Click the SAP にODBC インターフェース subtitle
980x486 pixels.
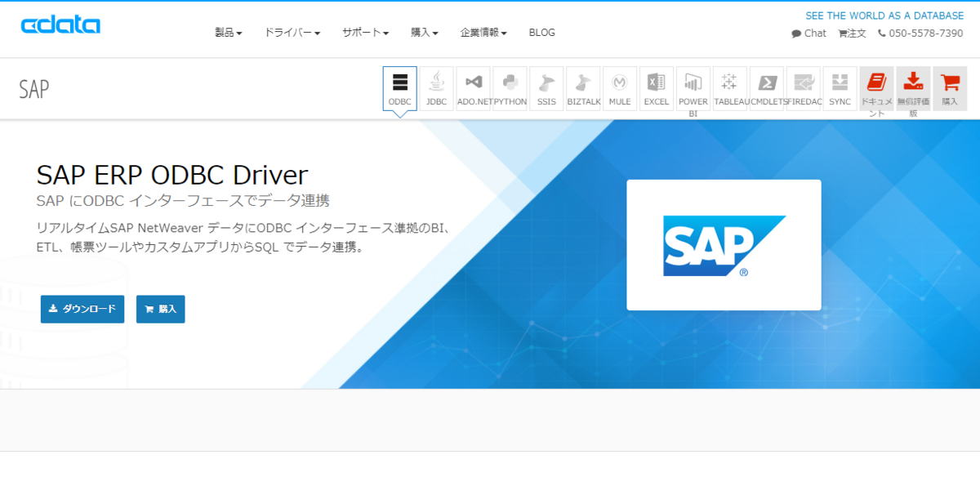coord(183,201)
